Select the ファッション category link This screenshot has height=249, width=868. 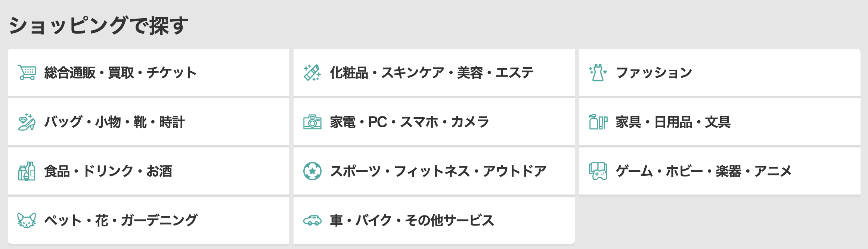tap(720, 72)
